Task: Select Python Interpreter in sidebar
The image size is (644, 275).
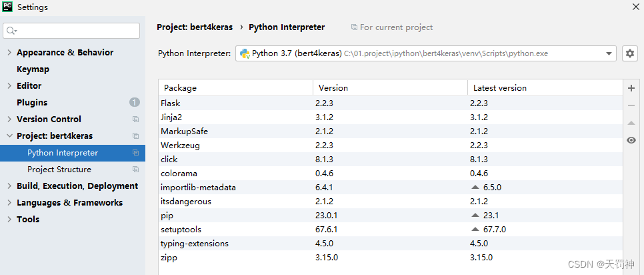Action: (x=73, y=152)
